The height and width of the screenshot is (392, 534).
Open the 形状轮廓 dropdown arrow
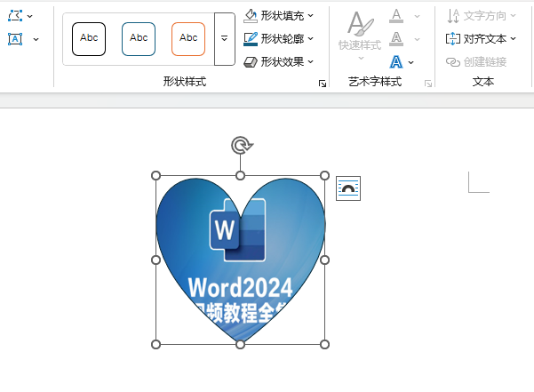(311, 38)
